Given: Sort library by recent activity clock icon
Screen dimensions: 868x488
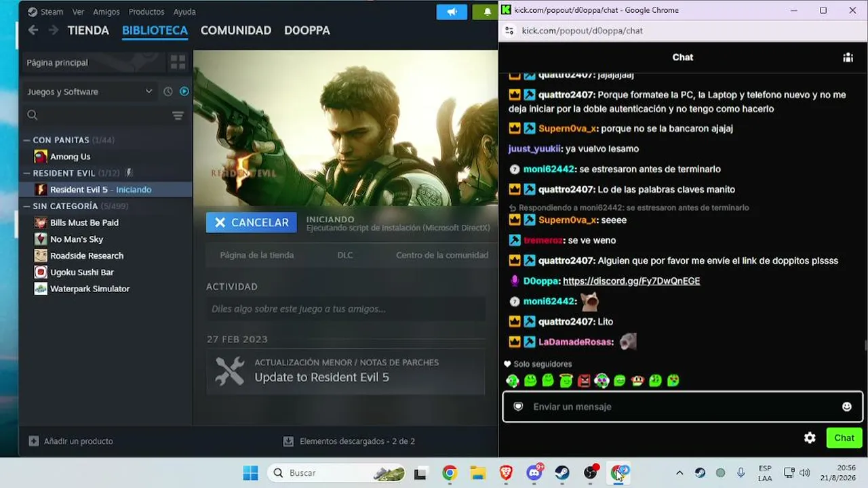Looking at the screenshot, I should pos(168,91).
